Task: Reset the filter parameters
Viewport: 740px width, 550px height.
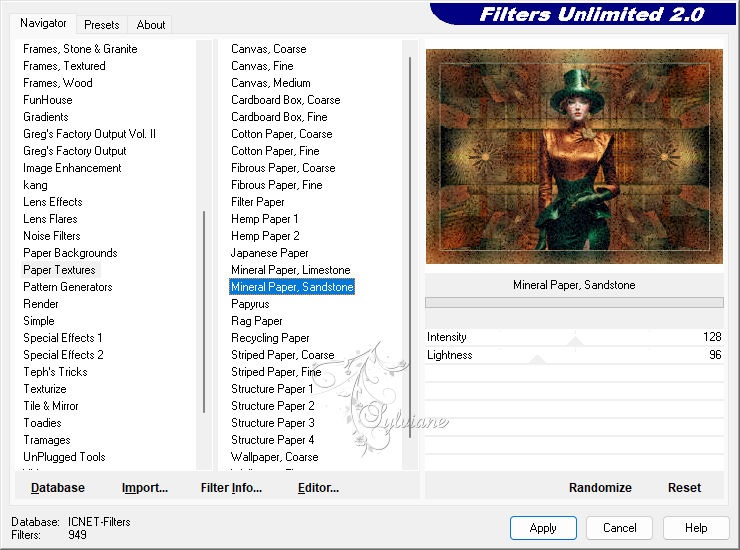Action: pyautogui.click(x=684, y=488)
